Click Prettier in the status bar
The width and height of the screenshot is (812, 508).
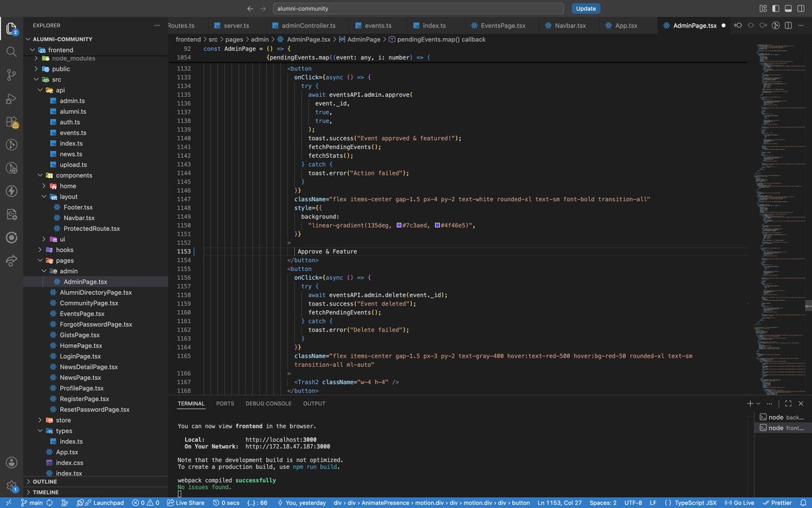776,503
